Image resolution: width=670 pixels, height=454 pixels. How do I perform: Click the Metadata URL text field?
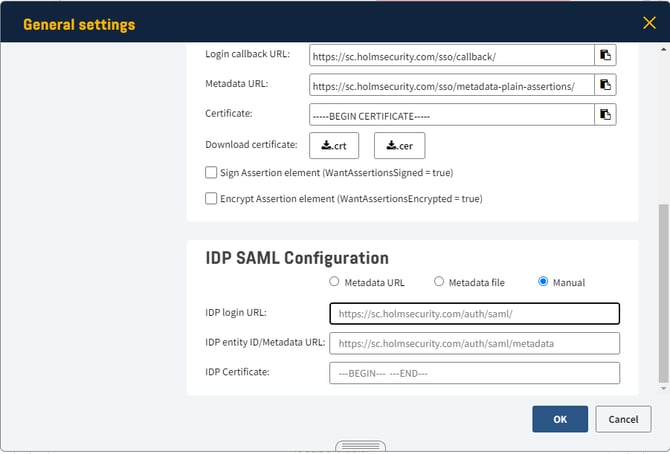pyautogui.click(x=452, y=85)
